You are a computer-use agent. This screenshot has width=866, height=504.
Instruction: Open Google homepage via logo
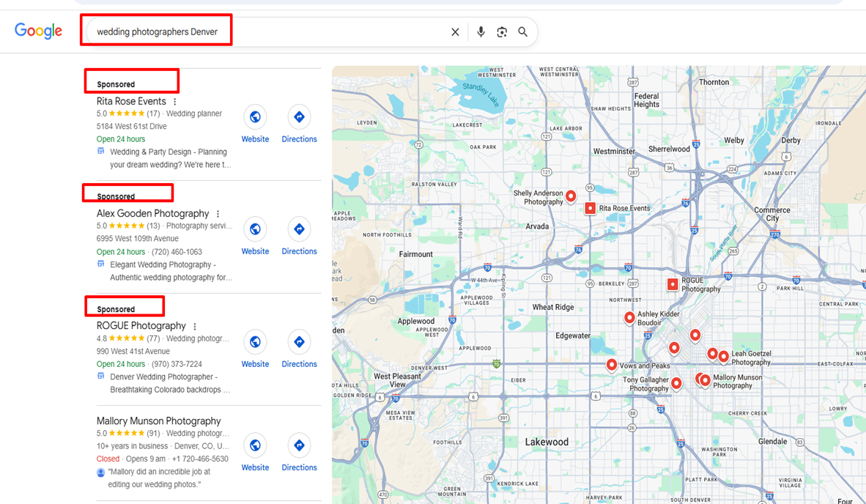[x=38, y=31]
